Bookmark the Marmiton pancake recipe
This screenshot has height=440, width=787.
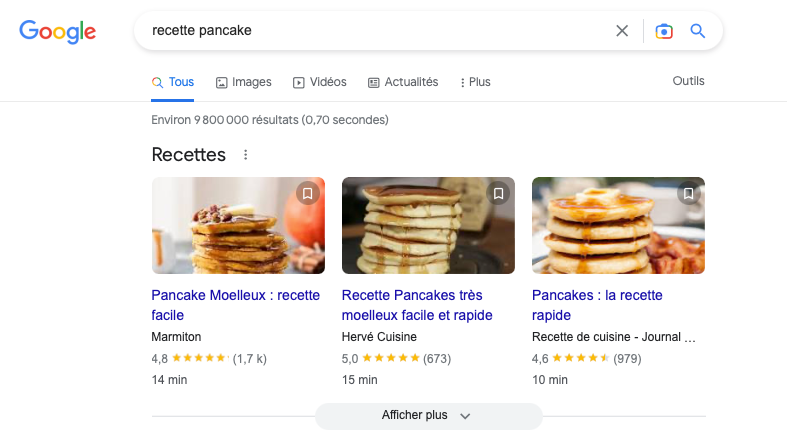[308, 193]
